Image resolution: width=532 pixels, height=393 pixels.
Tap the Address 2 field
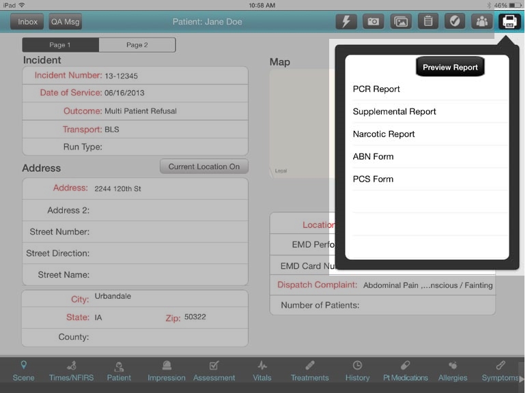(x=167, y=210)
